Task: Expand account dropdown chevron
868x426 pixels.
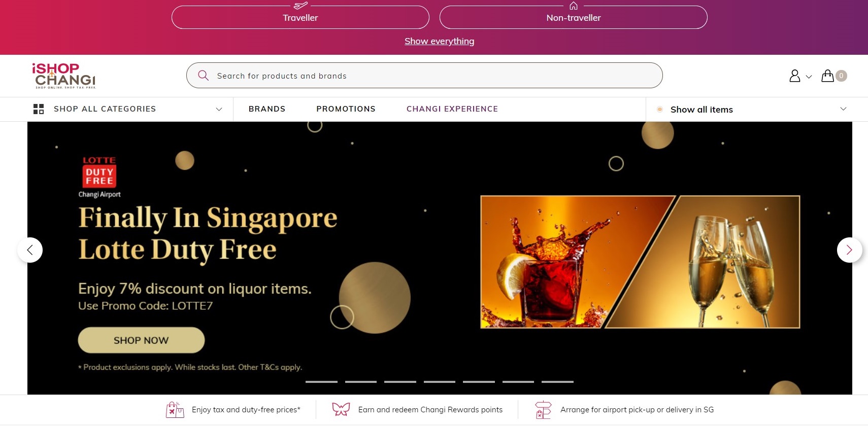Action: pos(809,77)
